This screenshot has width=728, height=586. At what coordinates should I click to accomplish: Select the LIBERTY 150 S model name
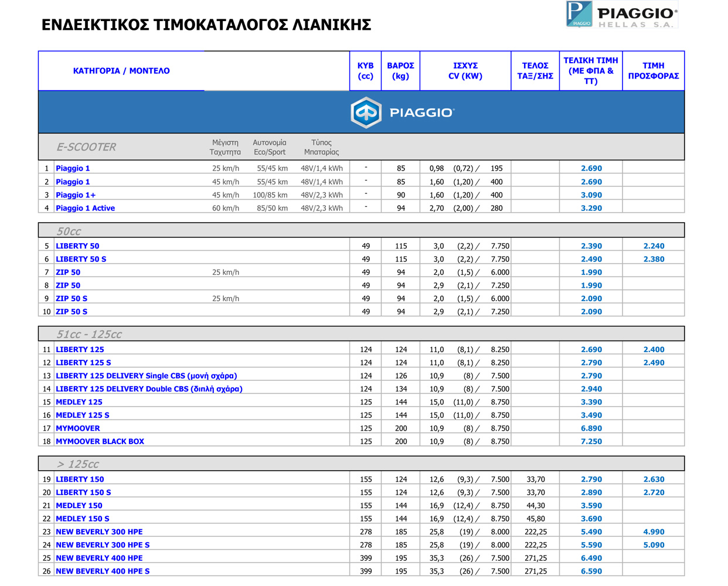click(x=83, y=493)
